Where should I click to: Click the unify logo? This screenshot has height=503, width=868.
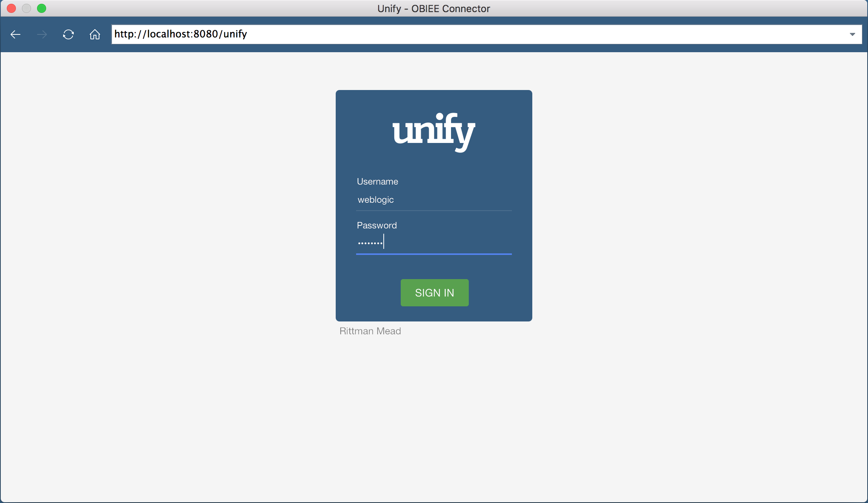pyautogui.click(x=434, y=132)
